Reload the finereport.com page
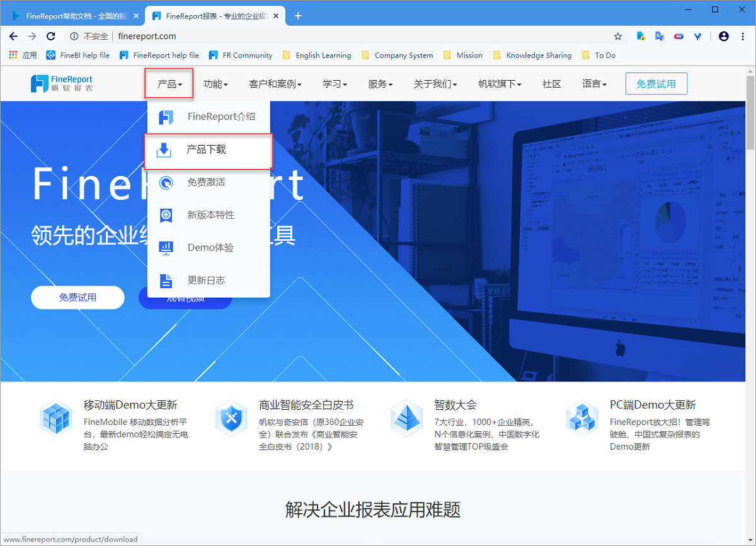The width and height of the screenshot is (756, 546). 51,37
